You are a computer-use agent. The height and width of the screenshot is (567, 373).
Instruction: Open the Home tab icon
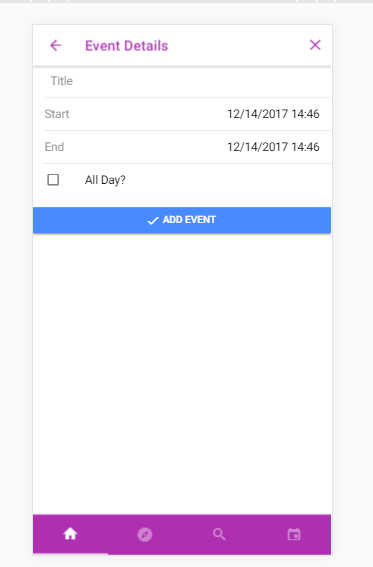click(70, 534)
